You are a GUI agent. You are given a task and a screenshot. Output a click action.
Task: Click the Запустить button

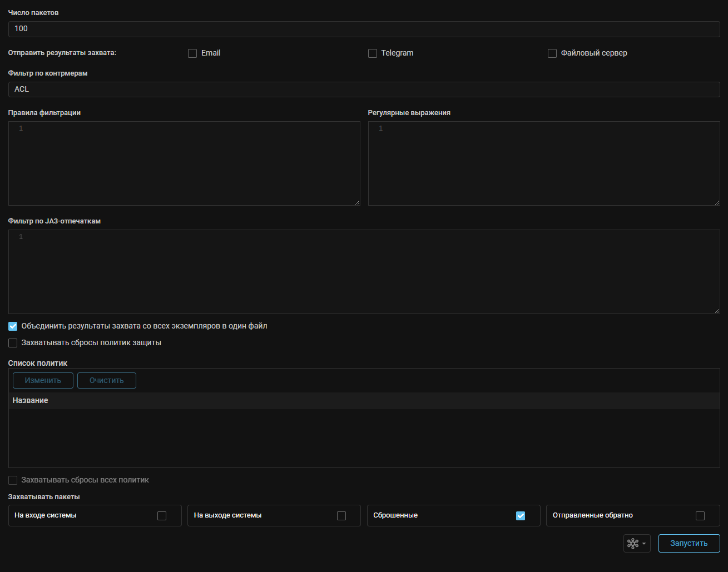click(689, 543)
